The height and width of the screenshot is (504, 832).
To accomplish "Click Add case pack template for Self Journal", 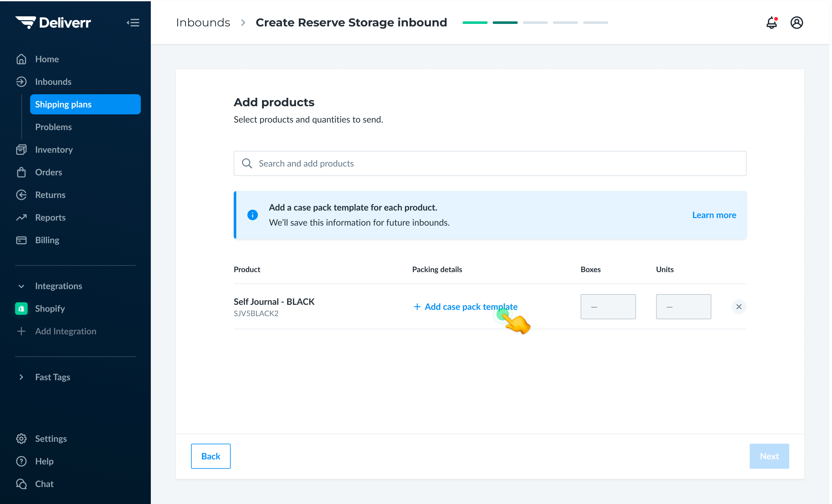I will [x=466, y=307].
